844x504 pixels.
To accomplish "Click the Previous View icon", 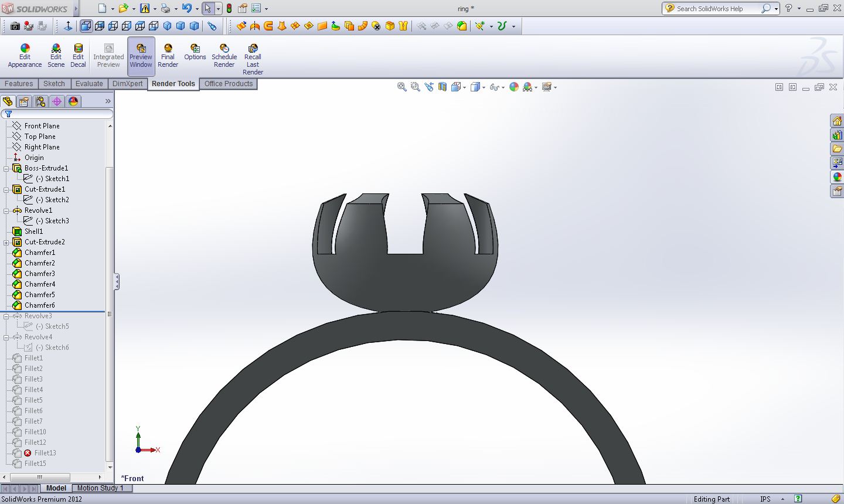I will 429,87.
